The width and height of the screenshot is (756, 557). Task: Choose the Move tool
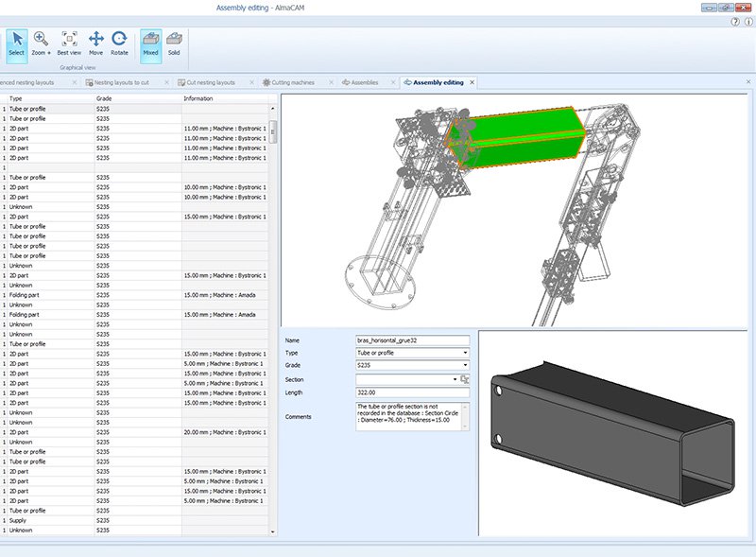[97, 38]
